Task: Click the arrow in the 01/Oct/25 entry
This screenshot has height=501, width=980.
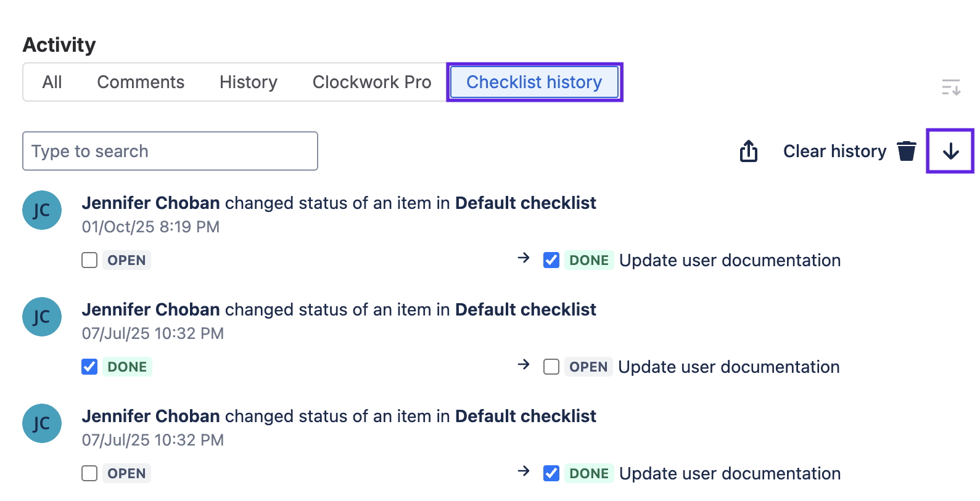Action: pyautogui.click(x=524, y=258)
